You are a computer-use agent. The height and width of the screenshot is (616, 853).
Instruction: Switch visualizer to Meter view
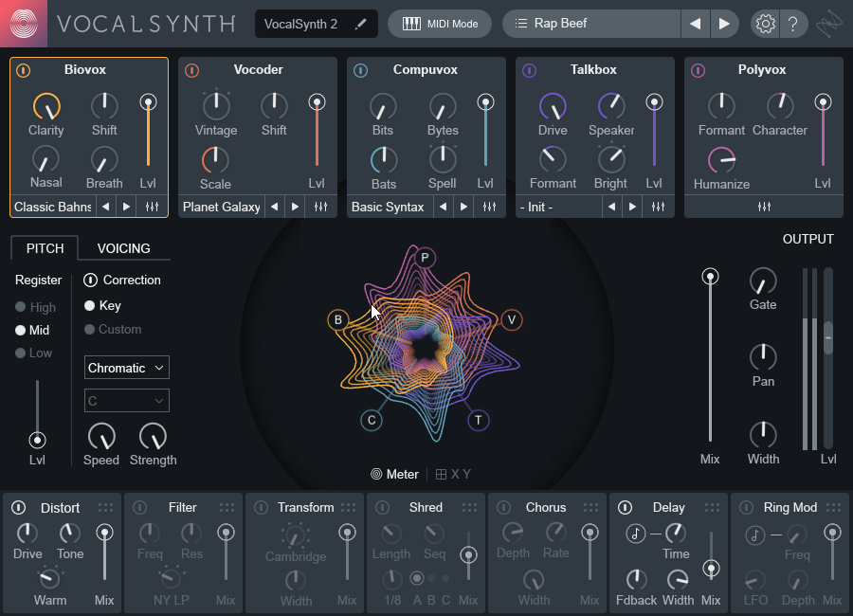(395, 474)
